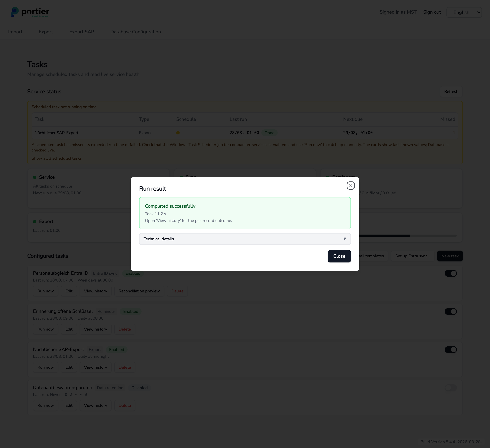Image resolution: width=490 pixels, height=448 pixels.
Task: Go to Database Configuration tab
Action: (x=135, y=32)
